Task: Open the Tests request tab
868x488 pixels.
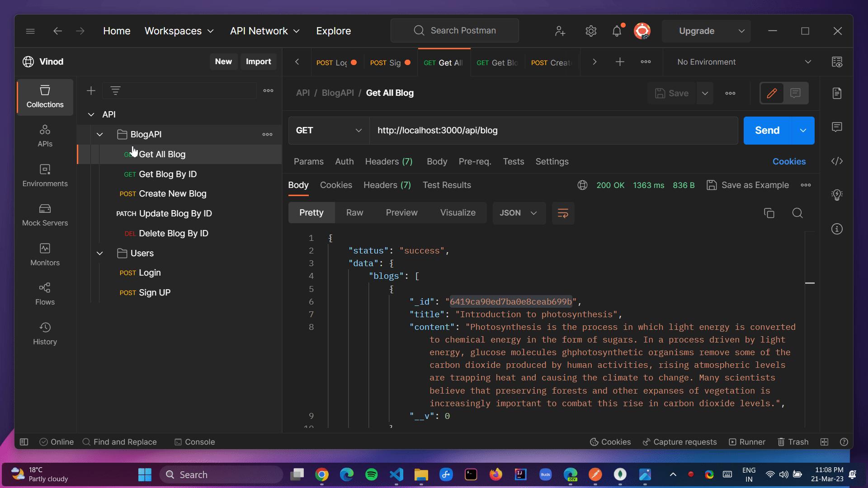Action: [514, 161]
